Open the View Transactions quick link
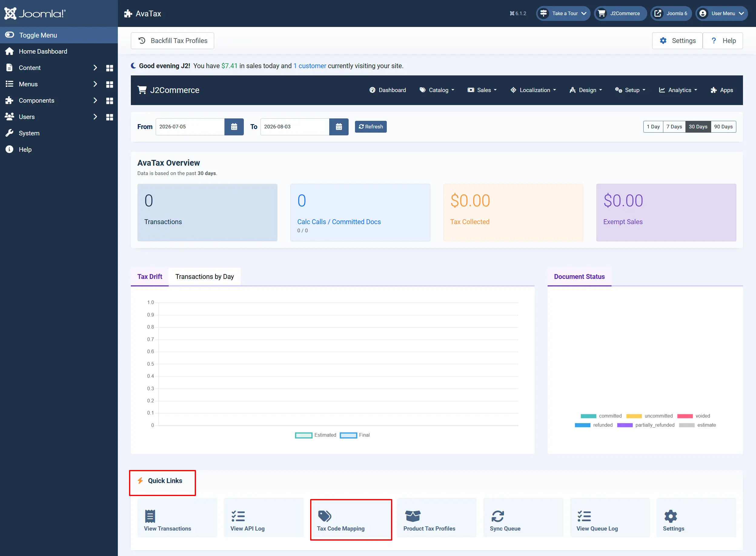The height and width of the screenshot is (556, 756). [177, 518]
